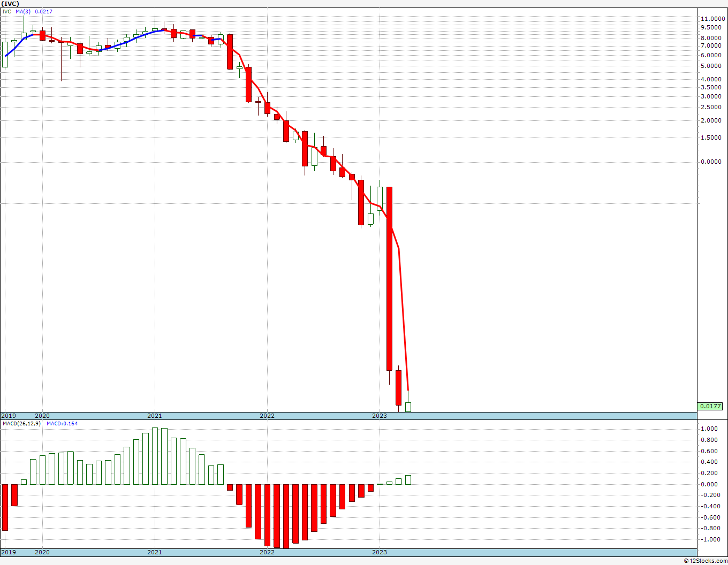Click the current price tag 0.0177
Viewport: 728px width, 565px height.
click(x=710, y=406)
